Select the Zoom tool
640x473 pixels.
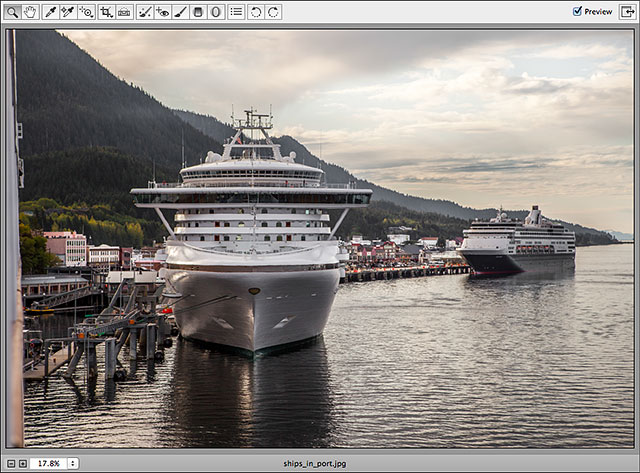13,12
